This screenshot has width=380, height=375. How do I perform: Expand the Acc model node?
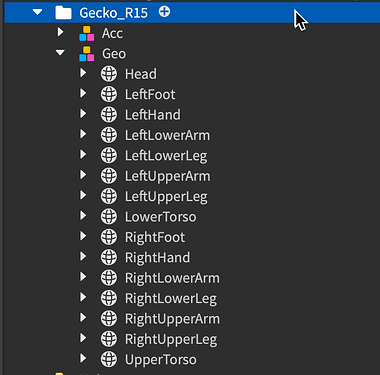(60, 32)
